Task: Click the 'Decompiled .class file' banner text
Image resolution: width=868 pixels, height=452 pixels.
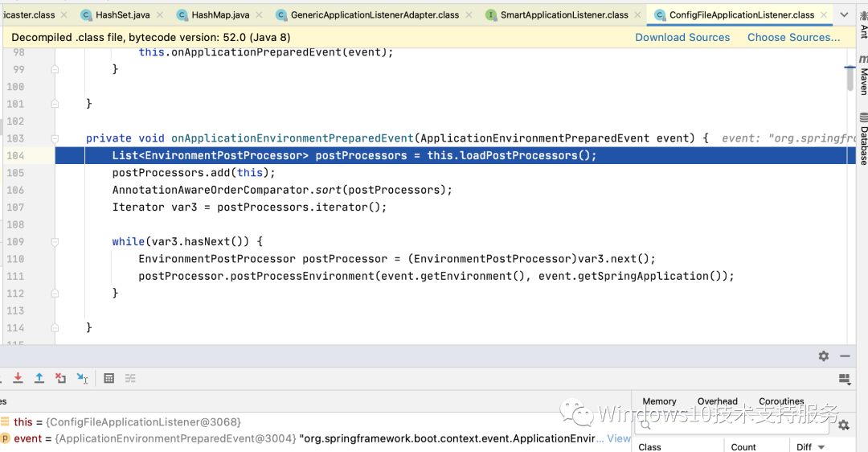Action: tap(151, 37)
